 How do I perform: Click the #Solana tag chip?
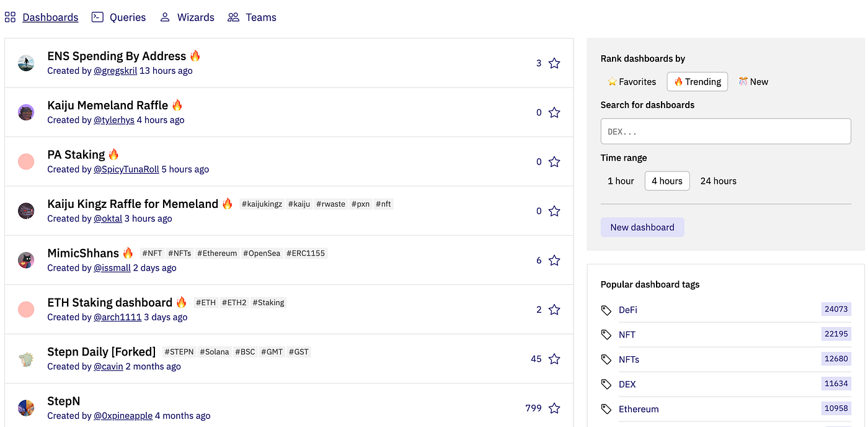(214, 352)
